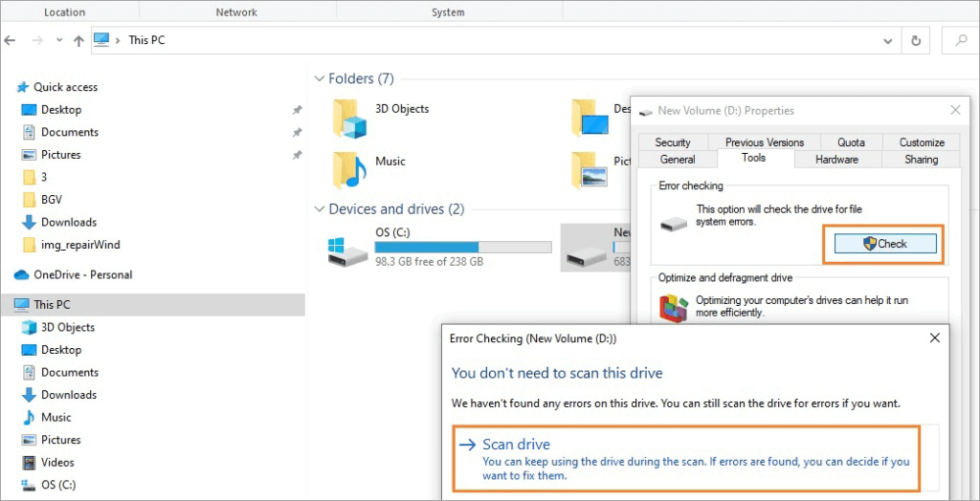
Task: Collapse the Folders (7) group
Action: coord(320,78)
